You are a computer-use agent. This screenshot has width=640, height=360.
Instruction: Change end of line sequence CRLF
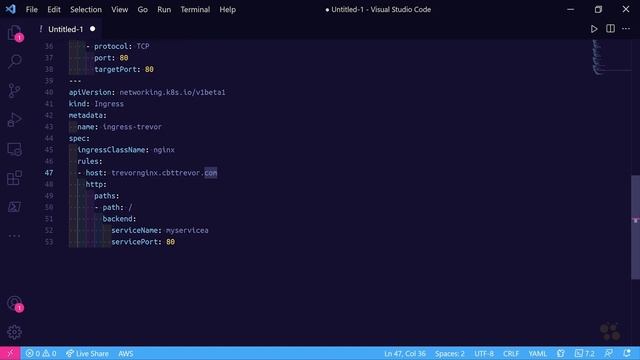coord(511,353)
